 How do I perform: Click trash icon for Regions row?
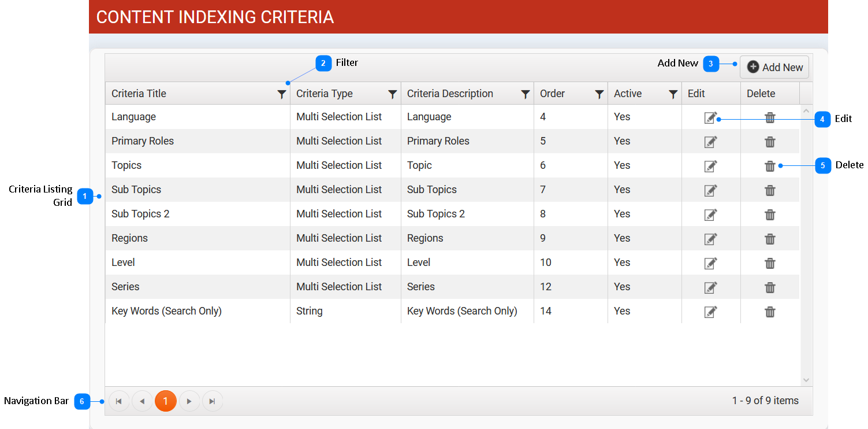point(770,239)
